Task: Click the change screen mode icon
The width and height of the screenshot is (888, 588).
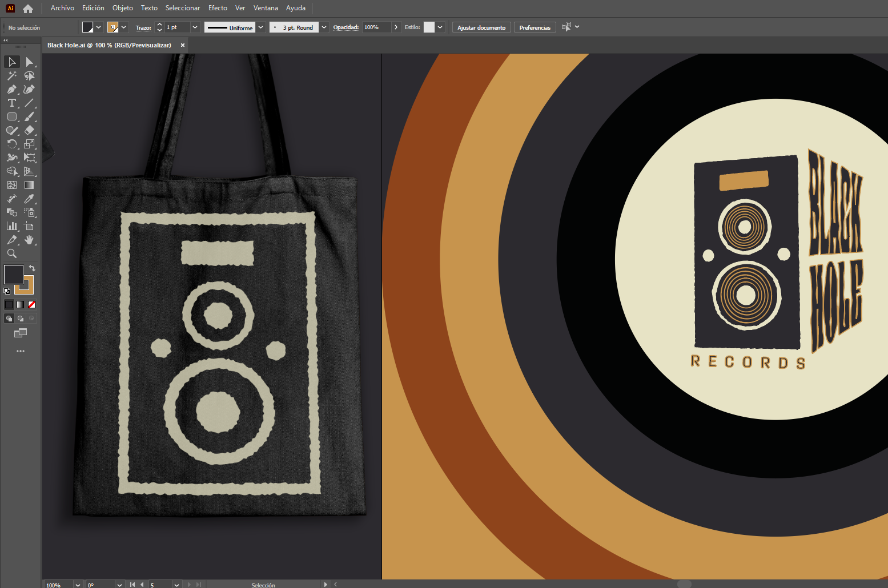Action: [x=21, y=333]
